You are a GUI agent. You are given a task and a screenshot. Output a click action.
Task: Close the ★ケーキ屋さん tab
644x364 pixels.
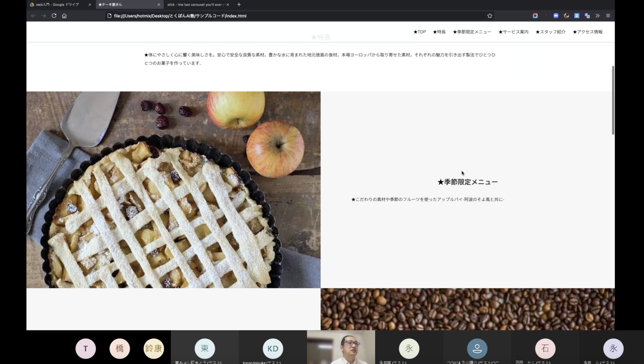tap(159, 5)
